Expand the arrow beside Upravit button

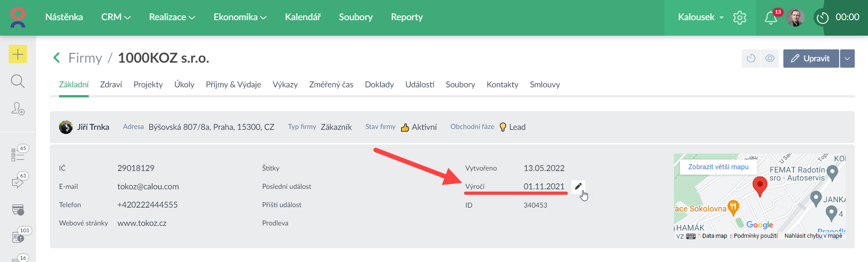point(847,59)
